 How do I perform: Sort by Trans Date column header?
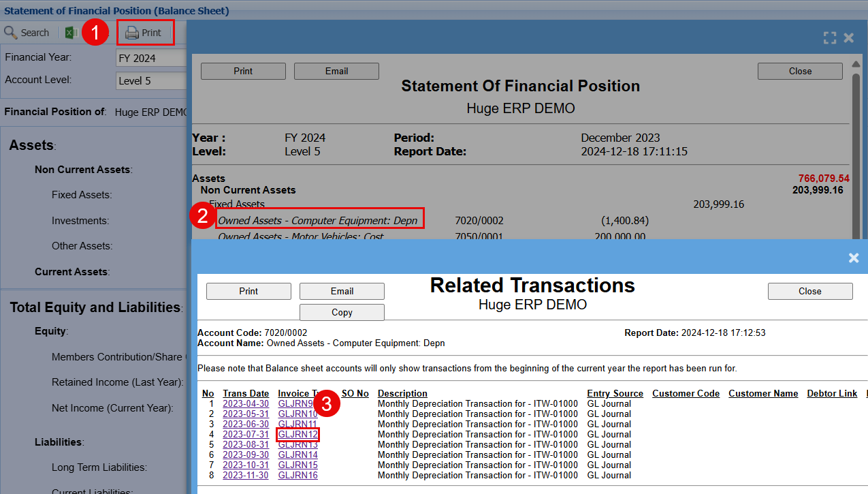[x=246, y=393]
